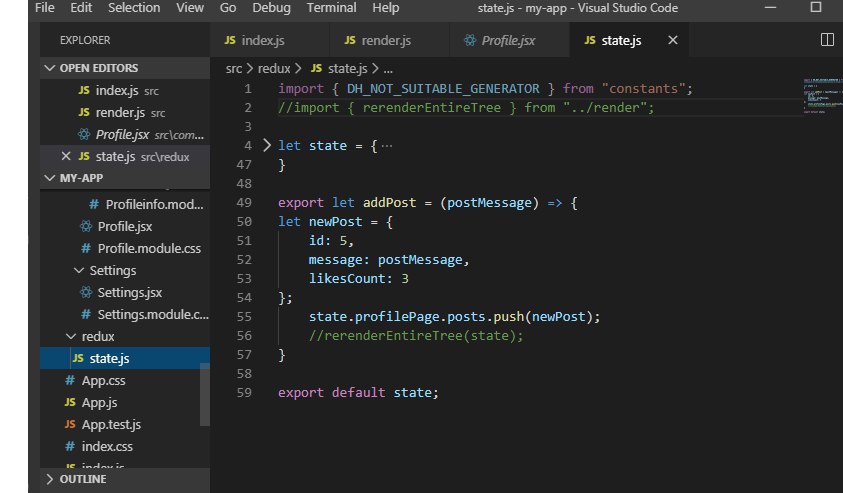The image size is (843, 493).
Task: Click the React icon on Profile.jsx tab
Action: pyautogui.click(x=470, y=41)
